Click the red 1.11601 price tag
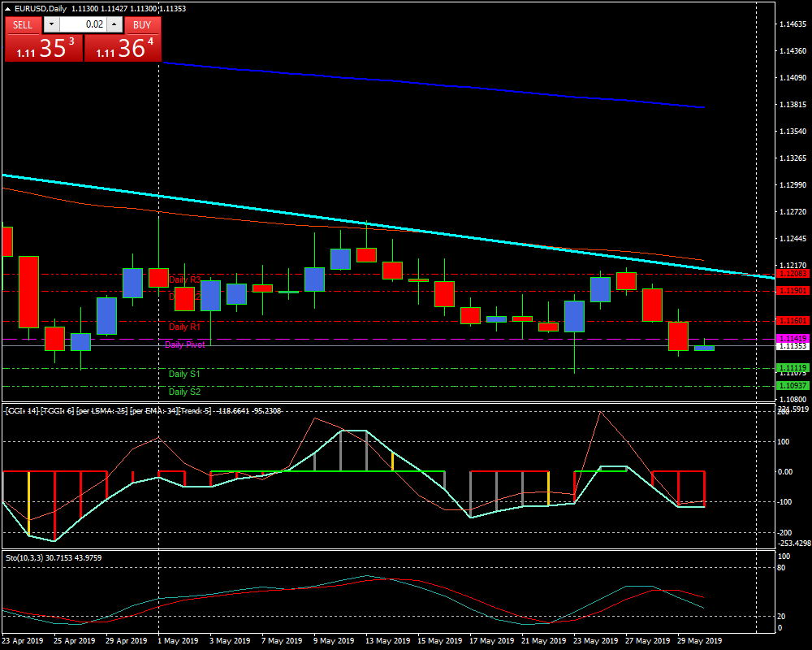 coord(792,321)
